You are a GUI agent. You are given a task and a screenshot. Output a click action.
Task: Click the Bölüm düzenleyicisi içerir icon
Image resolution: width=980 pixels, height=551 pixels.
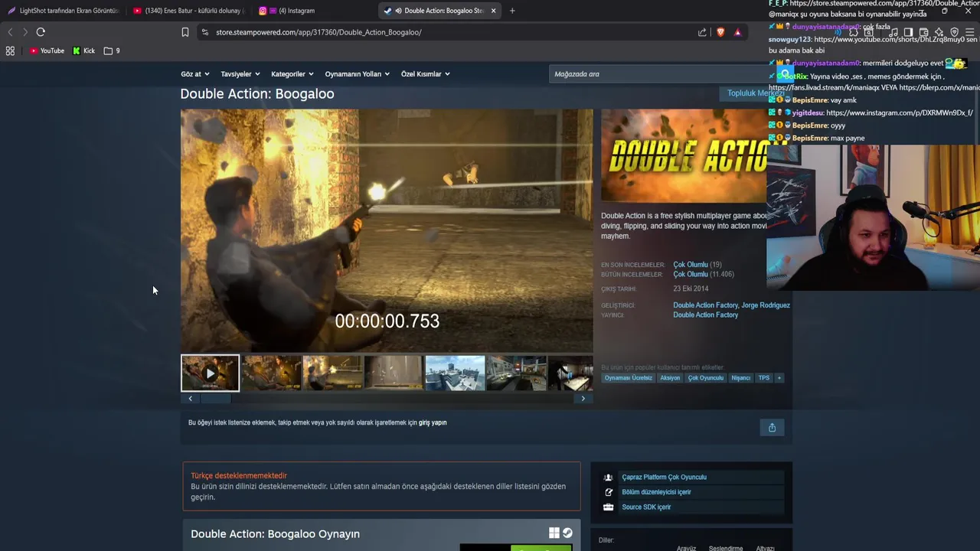point(608,492)
